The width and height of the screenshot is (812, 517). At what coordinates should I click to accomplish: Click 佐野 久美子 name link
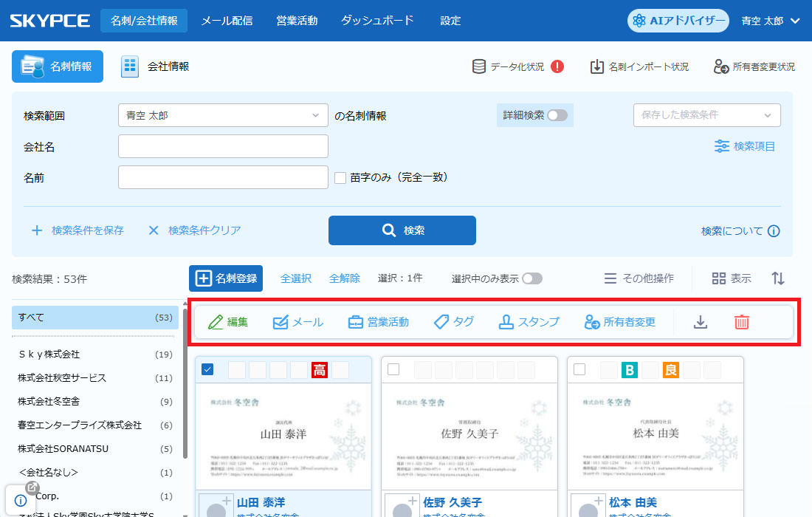coord(453,502)
